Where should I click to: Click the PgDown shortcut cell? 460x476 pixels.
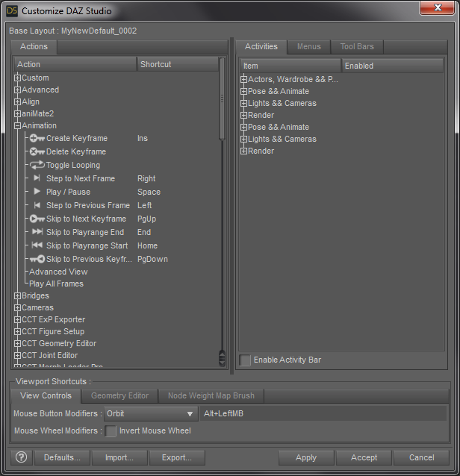click(x=152, y=259)
